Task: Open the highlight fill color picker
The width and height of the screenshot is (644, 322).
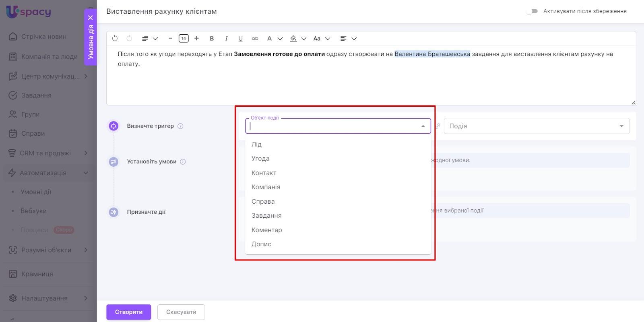Action: click(x=293, y=39)
